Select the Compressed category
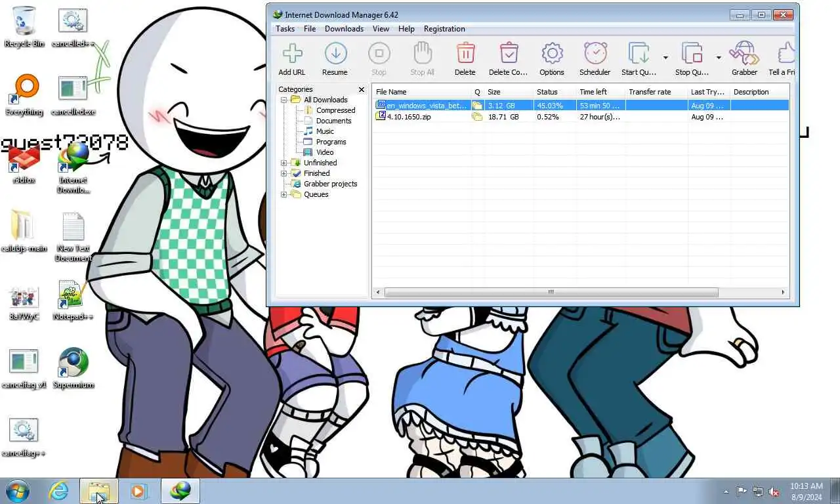The width and height of the screenshot is (840, 504). click(335, 110)
